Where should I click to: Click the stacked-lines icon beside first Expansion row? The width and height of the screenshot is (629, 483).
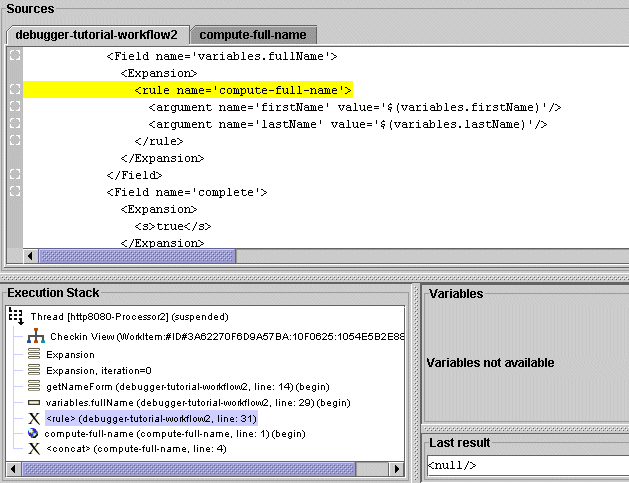point(34,354)
